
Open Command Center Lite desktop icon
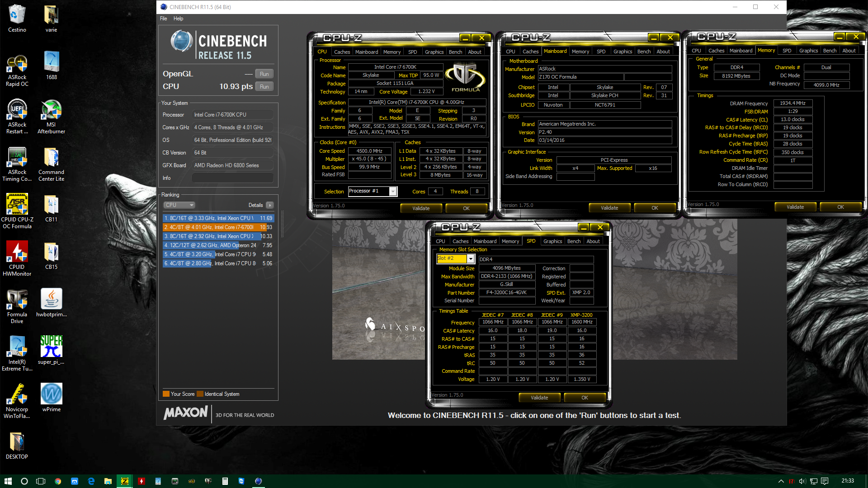(x=51, y=164)
